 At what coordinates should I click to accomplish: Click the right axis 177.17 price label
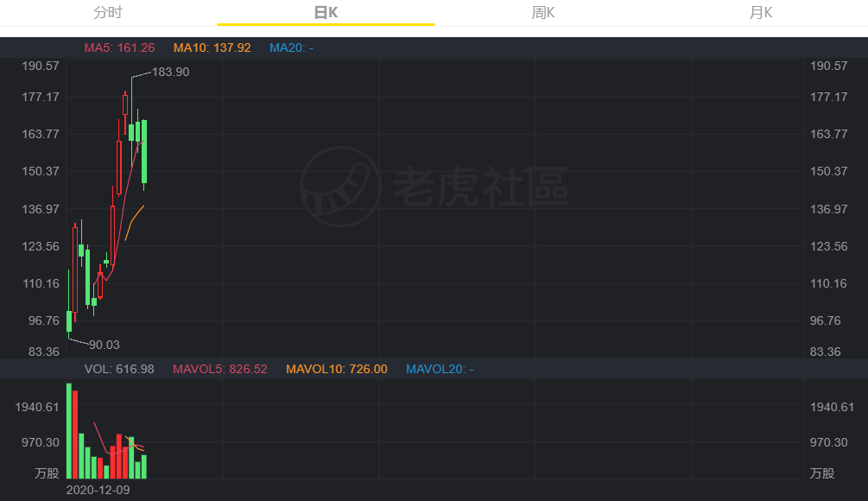tap(828, 97)
